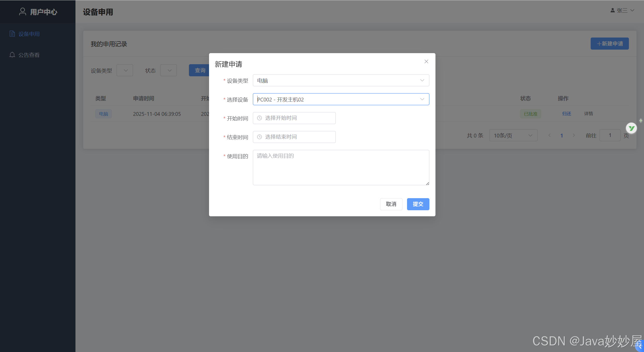Click the document icon beside 设备申用
Image resolution: width=644 pixels, height=352 pixels.
click(12, 34)
